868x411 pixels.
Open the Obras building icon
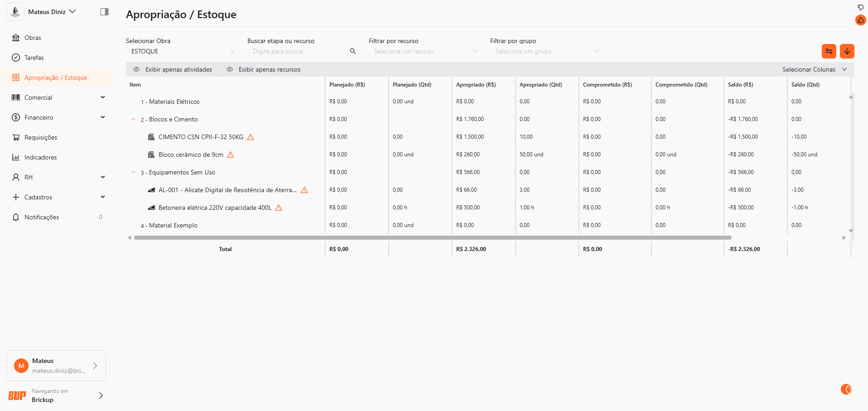pos(16,38)
